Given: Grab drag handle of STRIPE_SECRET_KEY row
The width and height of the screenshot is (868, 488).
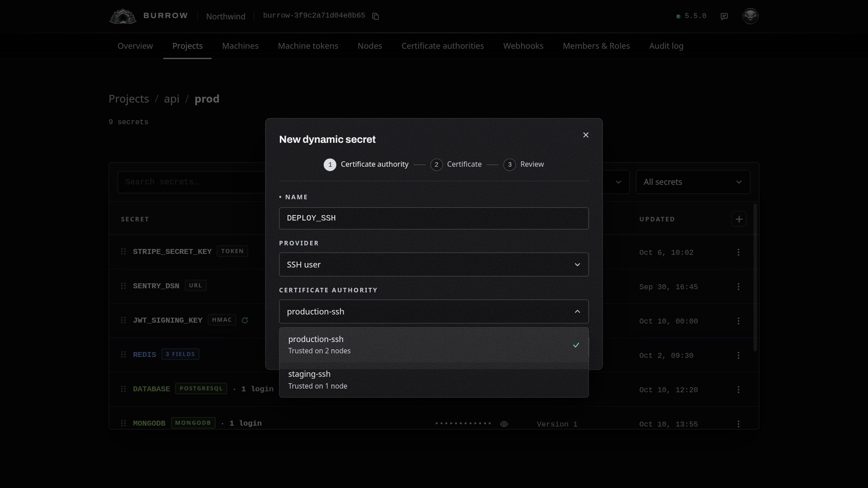Looking at the screenshot, I should click(123, 251).
